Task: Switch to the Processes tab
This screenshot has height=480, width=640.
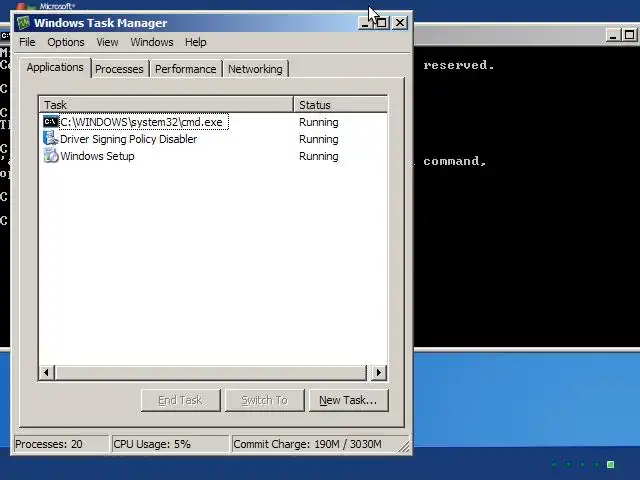Action: 119,69
